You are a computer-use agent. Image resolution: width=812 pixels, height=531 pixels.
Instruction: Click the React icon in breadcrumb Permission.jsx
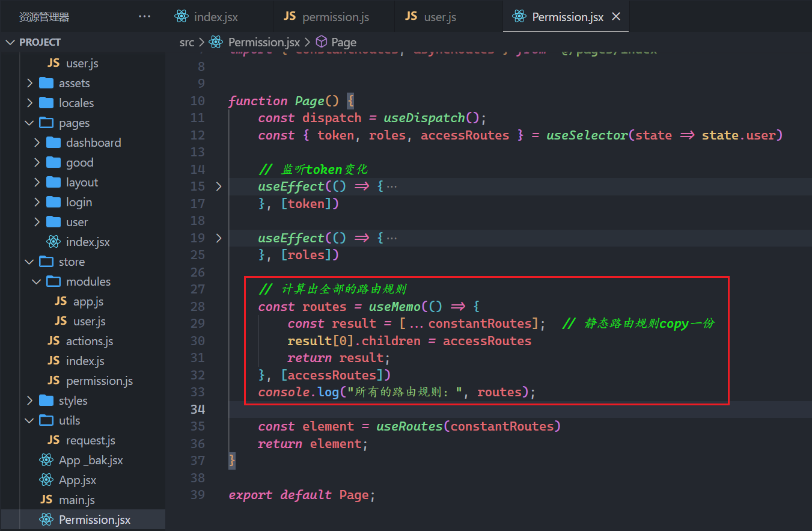216,42
